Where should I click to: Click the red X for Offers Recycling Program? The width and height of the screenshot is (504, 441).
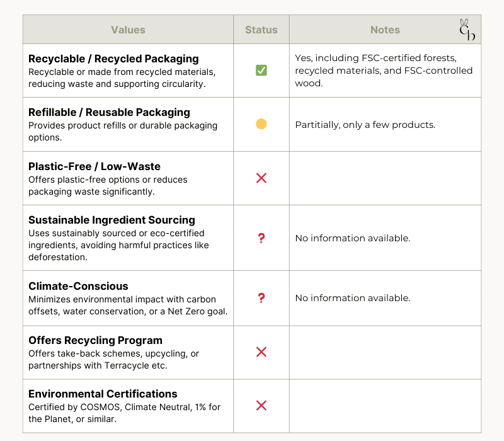coord(261,352)
